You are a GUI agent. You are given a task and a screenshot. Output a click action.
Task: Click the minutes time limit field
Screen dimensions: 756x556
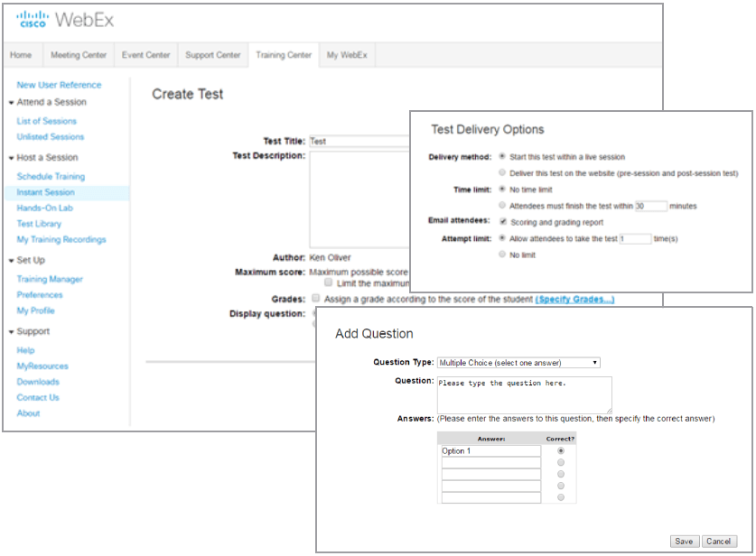coord(650,205)
